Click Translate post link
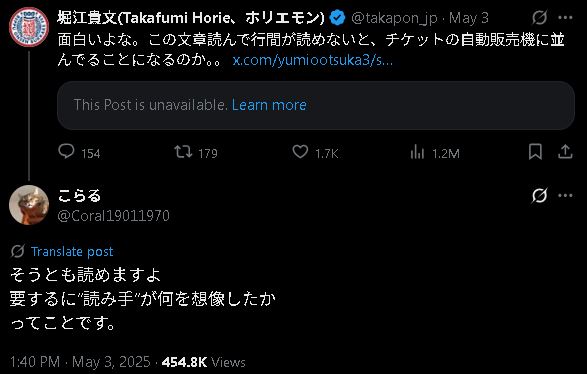Image resolution: width=587 pixels, height=374 pixels. (72, 252)
